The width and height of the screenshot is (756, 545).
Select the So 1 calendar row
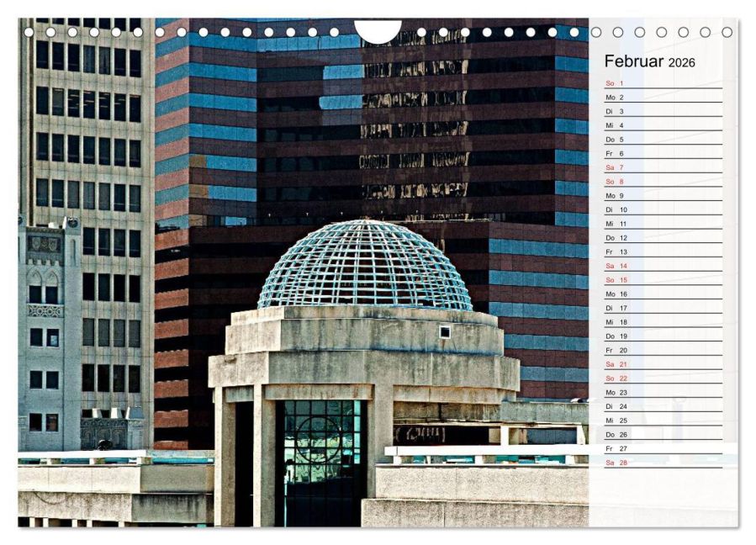point(663,83)
